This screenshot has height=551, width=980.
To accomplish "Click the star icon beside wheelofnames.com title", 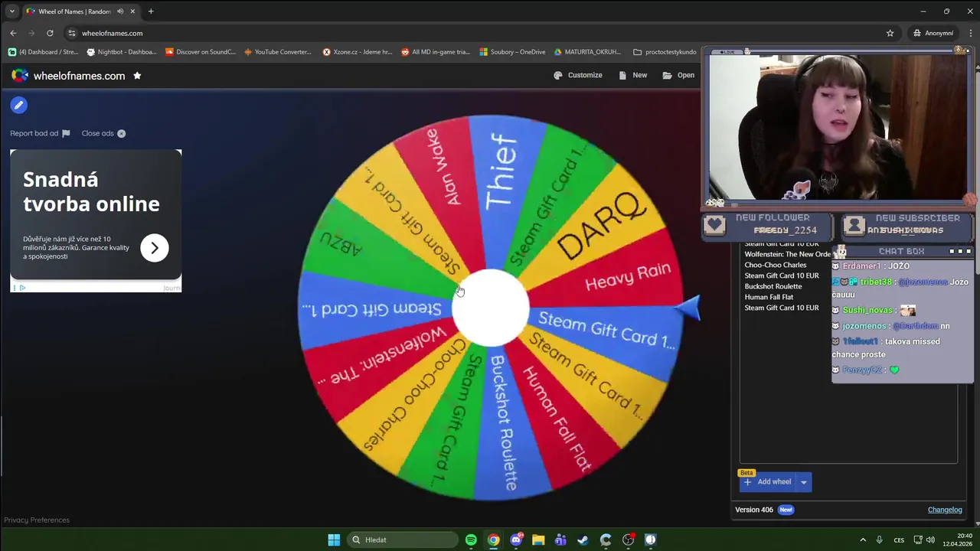I will pos(137,76).
